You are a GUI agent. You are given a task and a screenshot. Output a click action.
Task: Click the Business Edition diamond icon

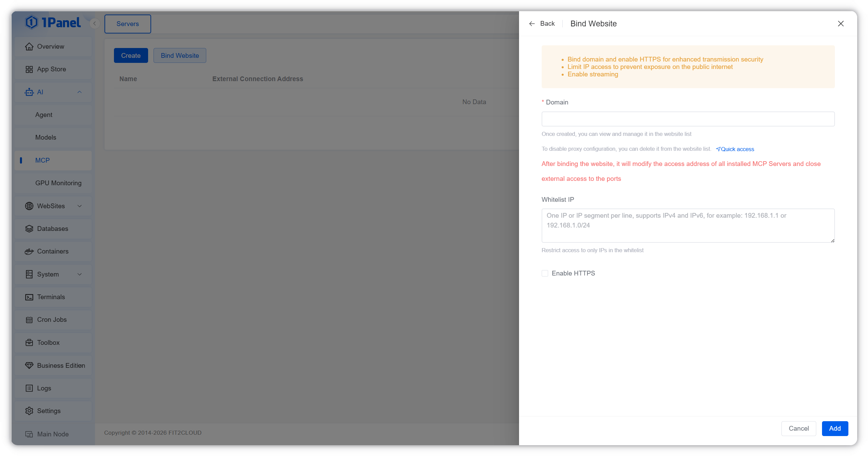pyautogui.click(x=29, y=365)
